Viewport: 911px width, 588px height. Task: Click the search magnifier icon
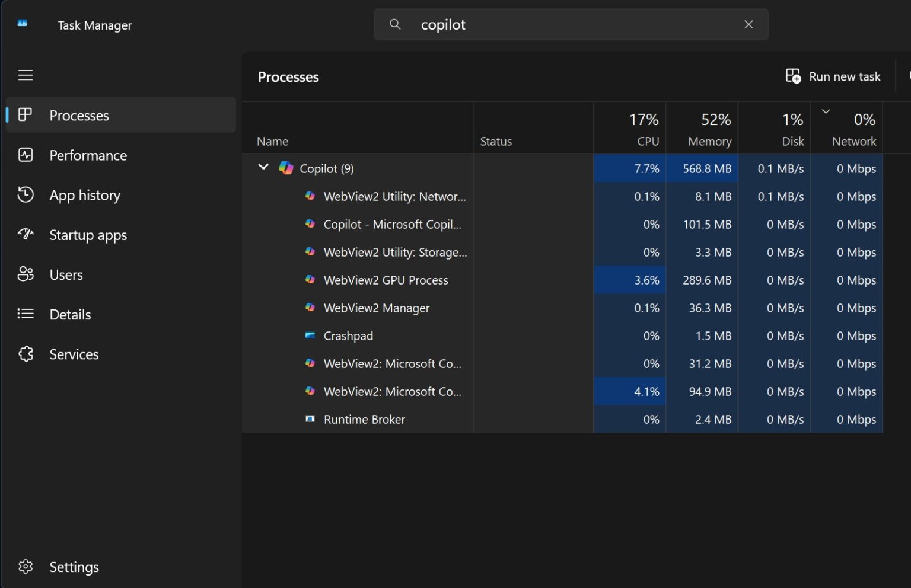tap(394, 24)
